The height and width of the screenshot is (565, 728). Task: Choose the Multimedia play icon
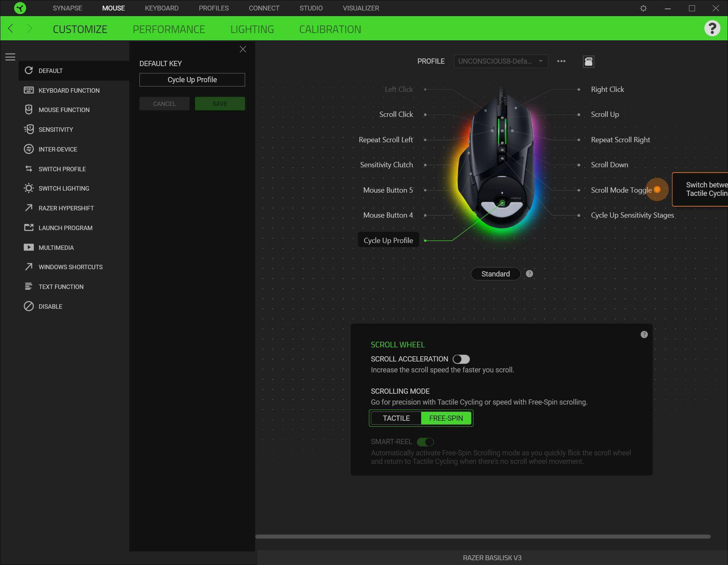pyautogui.click(x=29, y=247)
